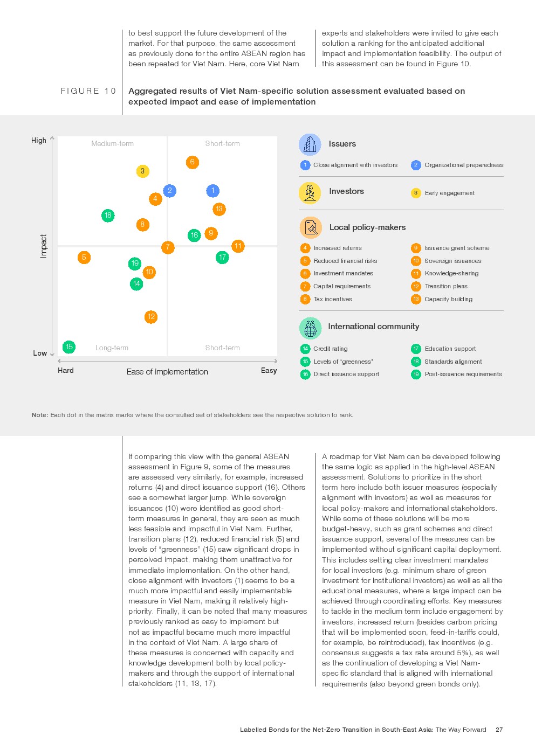Click the 'Credit rating' legend entry text
The width and height of the screenshot is (535, 756).
point(331,349)
